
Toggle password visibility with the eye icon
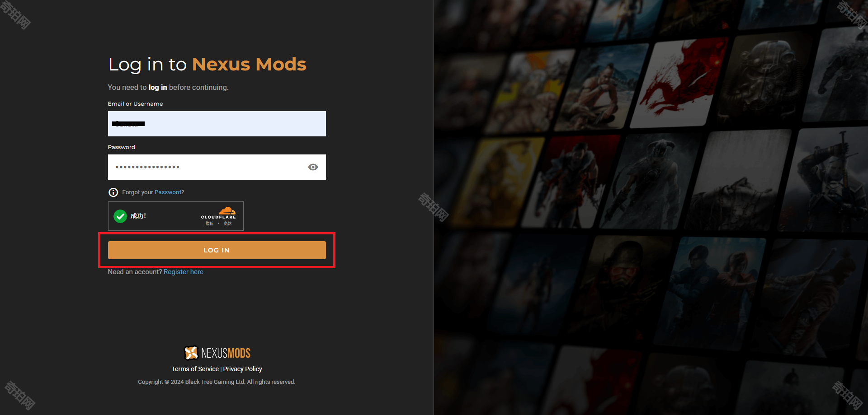313,167
